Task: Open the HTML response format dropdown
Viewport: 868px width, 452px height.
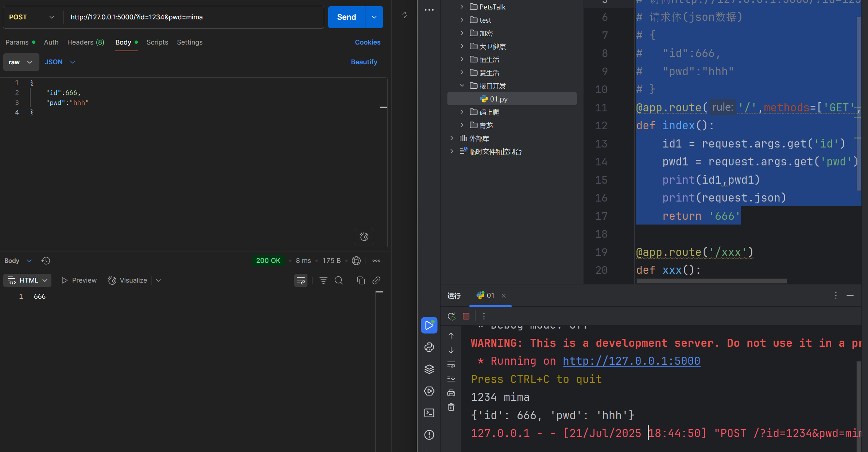Action: [28, 280]
